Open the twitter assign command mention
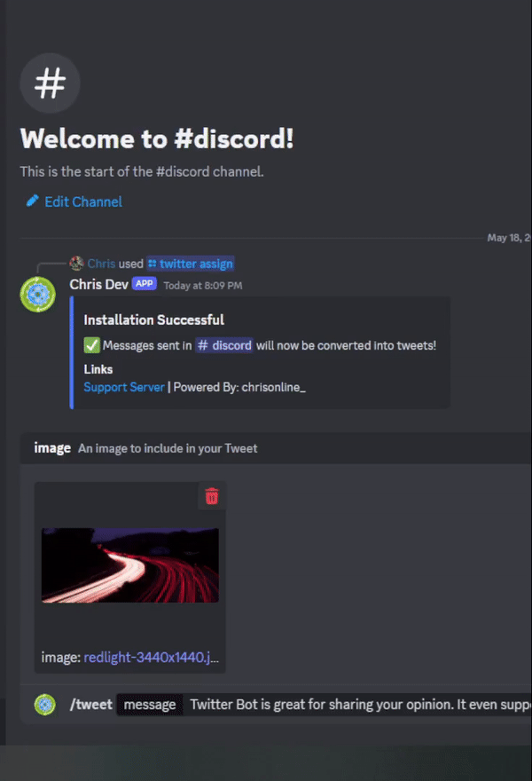The height and width of the screenshot is (781, 532). click(191, 264)
